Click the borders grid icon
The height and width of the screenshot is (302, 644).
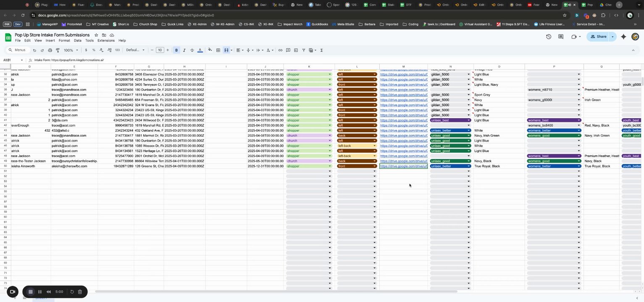tap(218, 50)
